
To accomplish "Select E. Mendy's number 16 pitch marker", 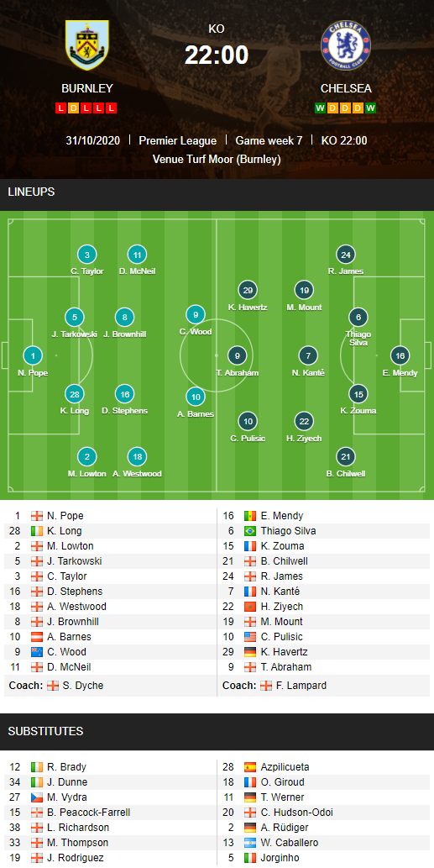I will (400, 355).
